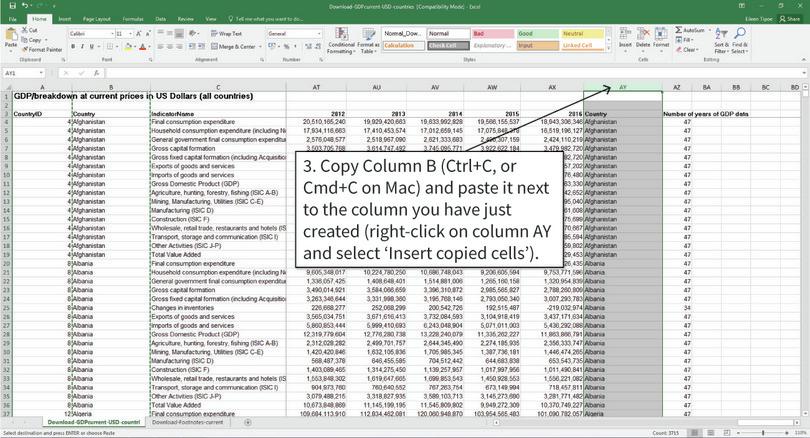Open the Orientation text-angle icon
The image size is (810, 438).
(193, 34)
